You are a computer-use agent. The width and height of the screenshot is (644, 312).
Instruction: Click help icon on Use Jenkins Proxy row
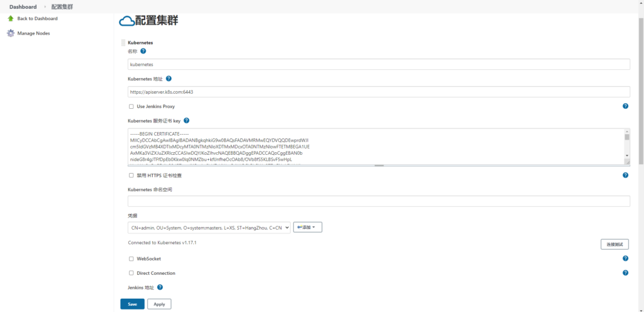(x=625, y=106)
